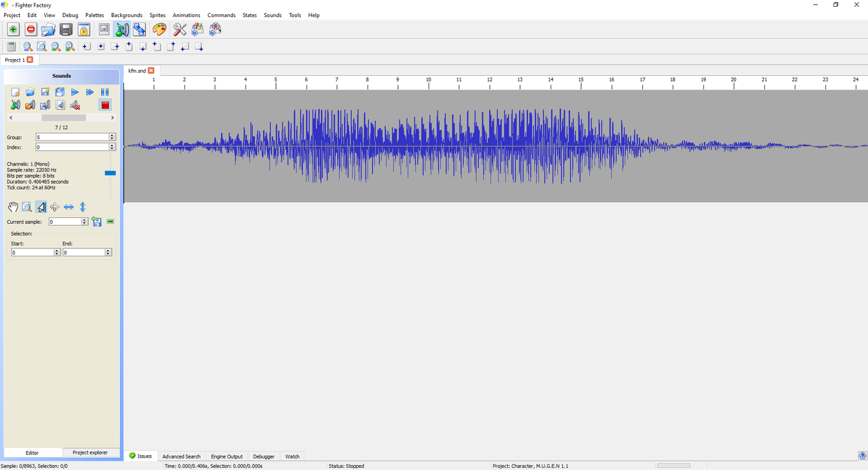Select the vertical double-arrow tool
This screenshot has width=868, height=470.
[83, 207]
